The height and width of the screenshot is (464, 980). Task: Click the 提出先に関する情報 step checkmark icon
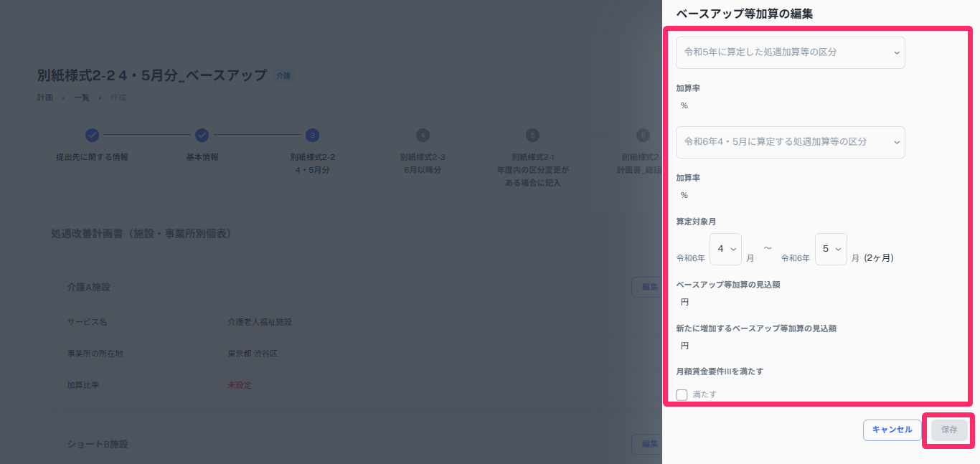point(92,135)
